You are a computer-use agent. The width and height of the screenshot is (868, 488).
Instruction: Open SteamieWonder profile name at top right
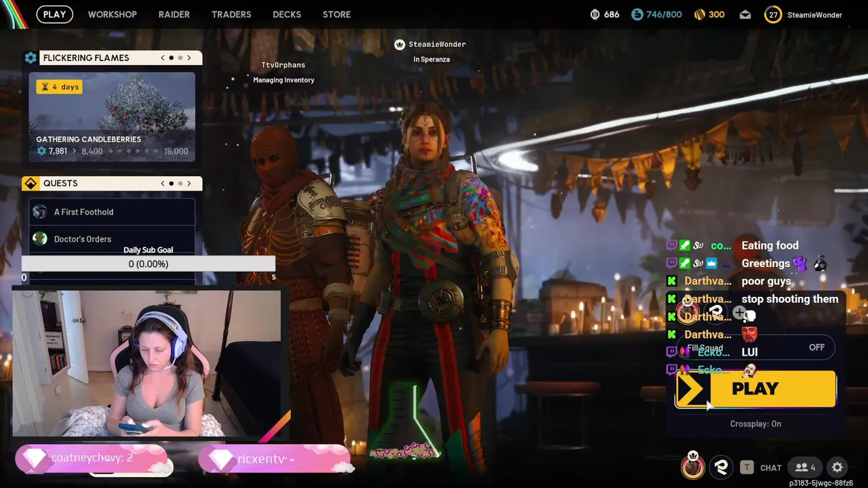tap(814, 15)
